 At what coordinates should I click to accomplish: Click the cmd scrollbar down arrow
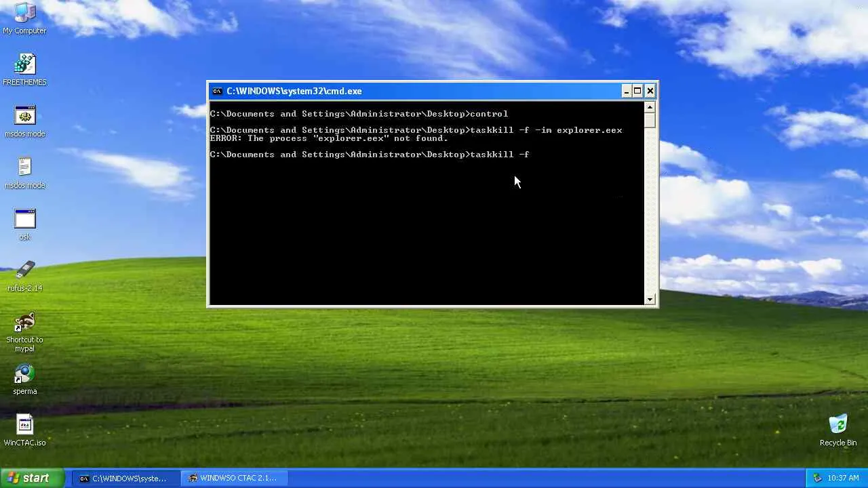tap(650, 299)
